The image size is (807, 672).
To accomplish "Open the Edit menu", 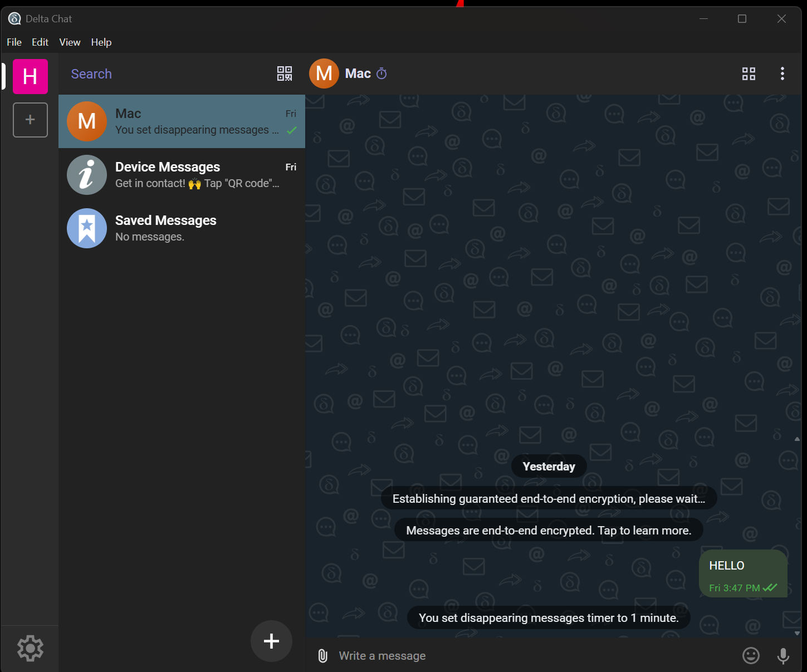I will pyautogui.click(x=40, y=42).
